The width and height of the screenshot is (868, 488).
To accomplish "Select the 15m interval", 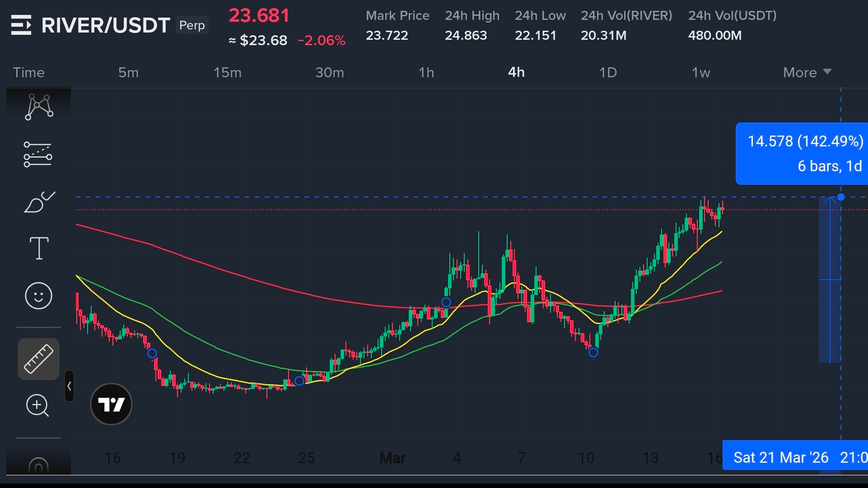I will (227, 72).
